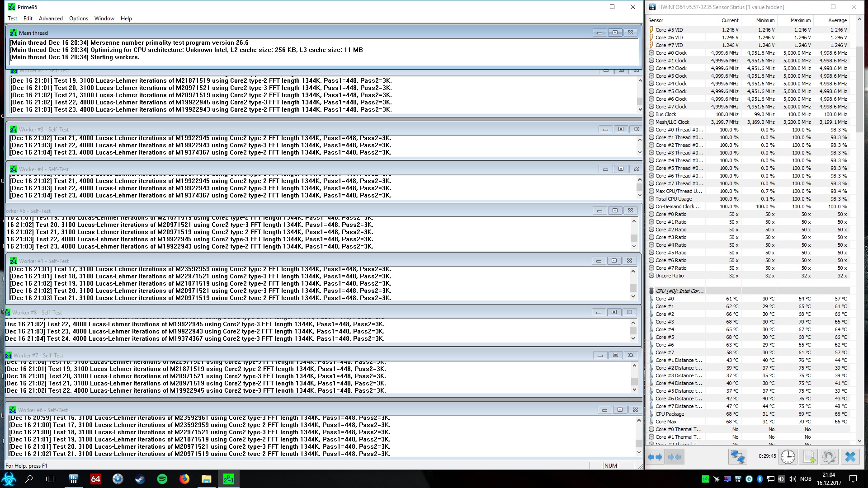The image size is (868, 488).
Task: Select the Core Max temperature row
Action: [x=748, y=422]
